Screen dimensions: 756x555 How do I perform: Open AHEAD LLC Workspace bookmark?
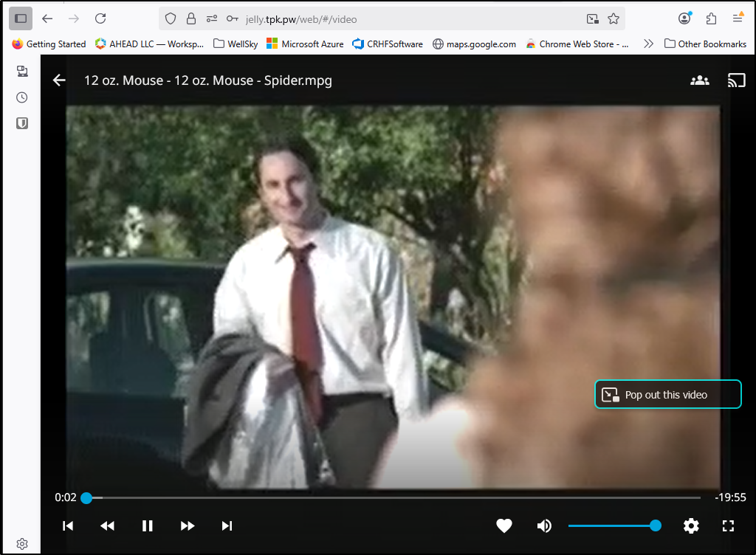click(x=149, y=44)
